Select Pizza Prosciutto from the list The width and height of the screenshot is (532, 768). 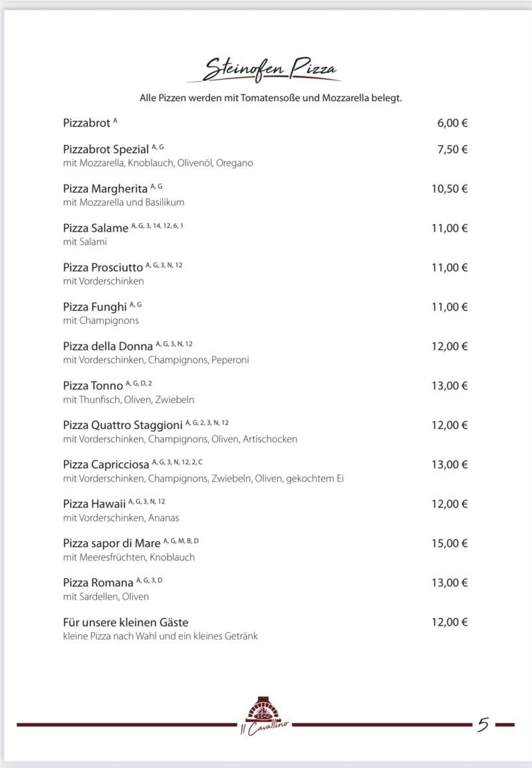click(102, 267)
